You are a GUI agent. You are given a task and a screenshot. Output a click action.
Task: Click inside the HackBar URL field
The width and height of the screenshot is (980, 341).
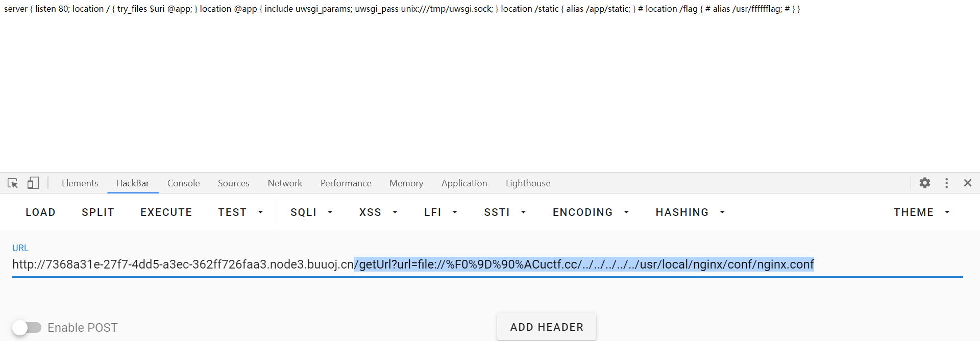coord(487,264)
